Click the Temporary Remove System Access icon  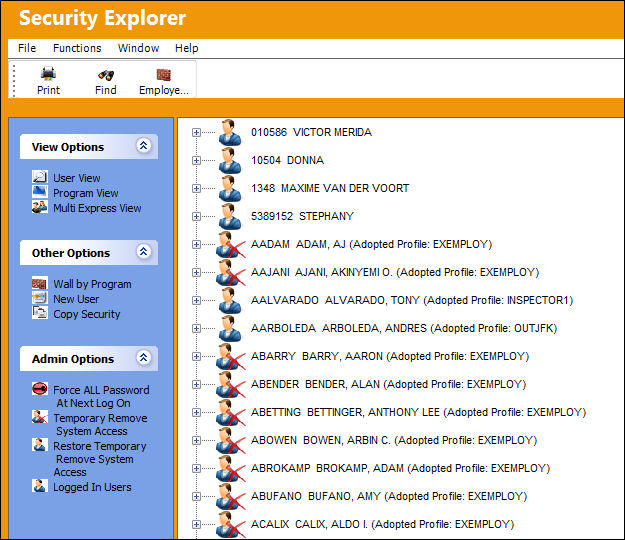pos(40,417)
